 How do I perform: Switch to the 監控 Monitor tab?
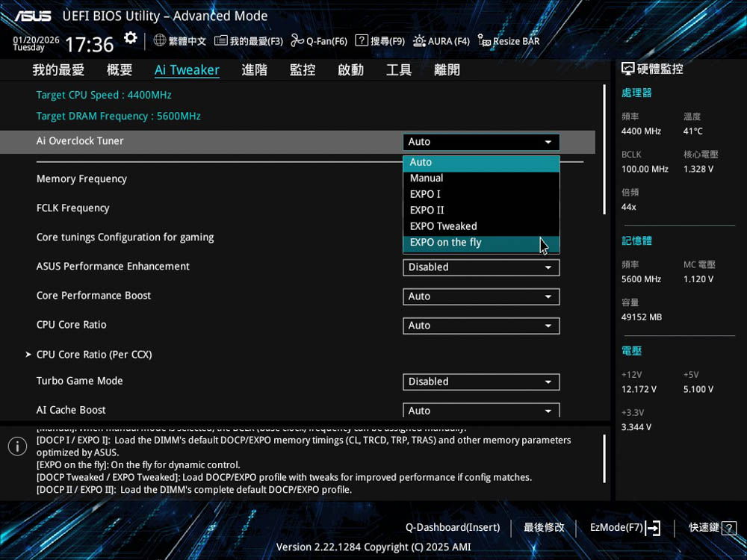point(303,70)
